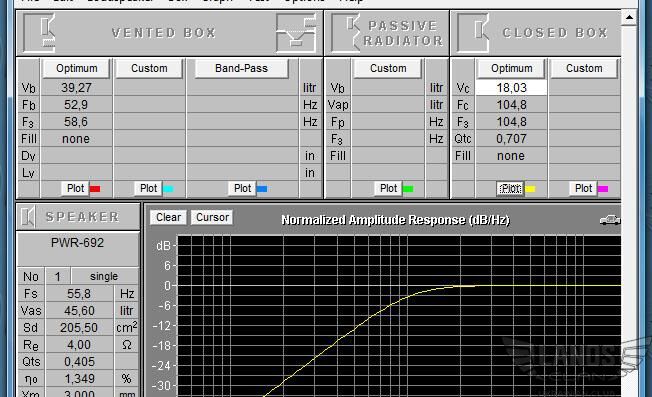Image resolution: width=652 pixels, height=397 pixels.
Task: Click the cyan plot color swatch
Action: (168, 189)
